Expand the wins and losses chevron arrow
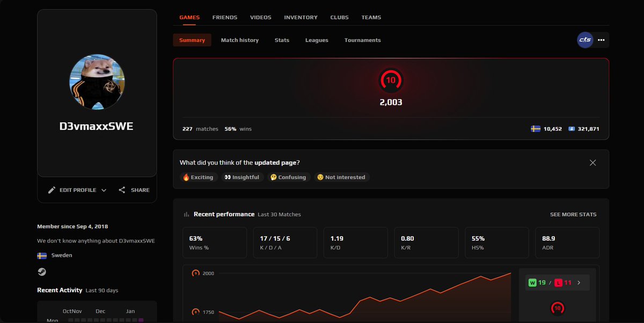644x323 pixels. 579,283
